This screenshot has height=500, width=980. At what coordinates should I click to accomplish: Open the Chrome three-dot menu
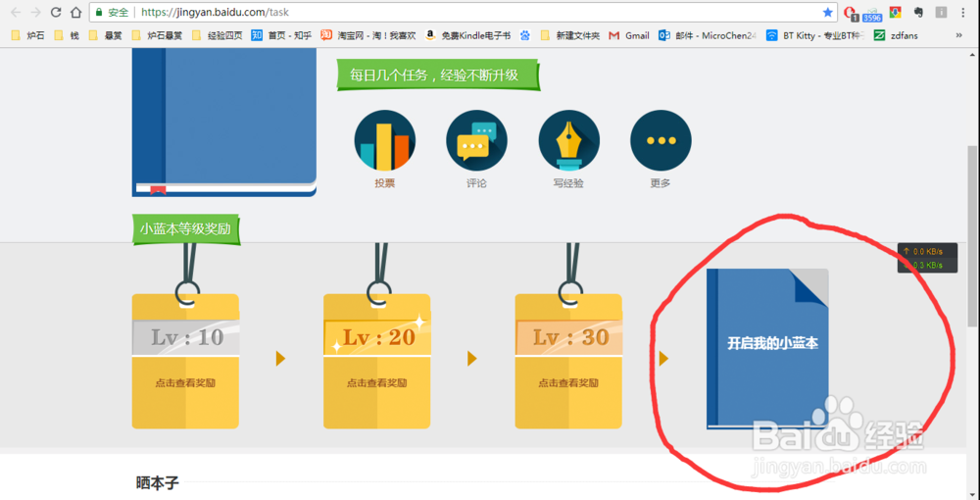pyautogui.click(x=962, y=12)
